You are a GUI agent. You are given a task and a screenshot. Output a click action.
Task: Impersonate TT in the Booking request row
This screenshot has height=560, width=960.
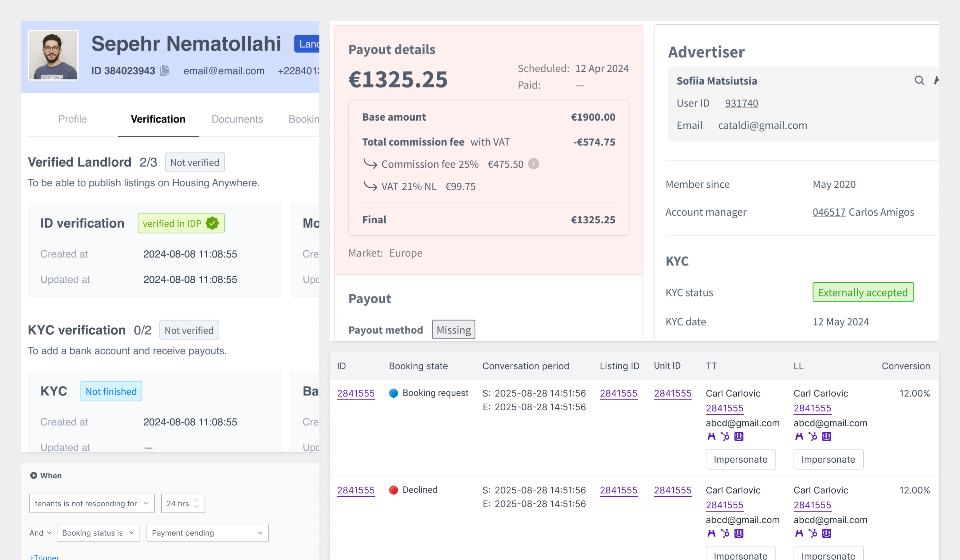[740, 459]
